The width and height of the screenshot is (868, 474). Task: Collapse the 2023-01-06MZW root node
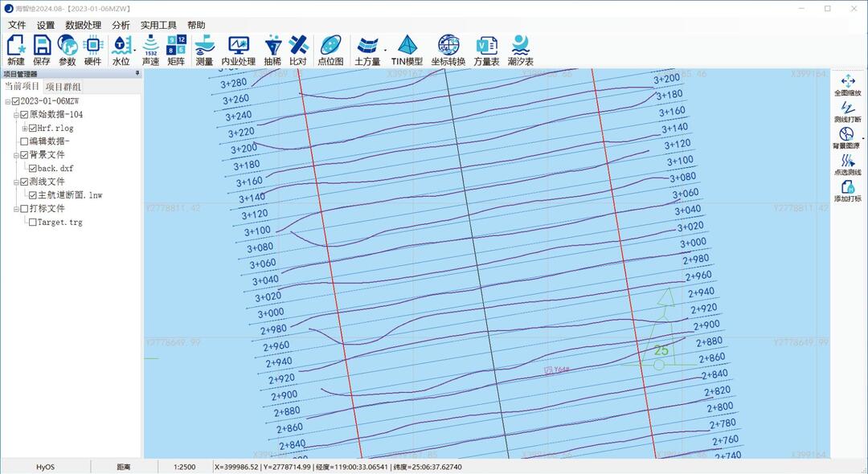click(x=7, y=101)
